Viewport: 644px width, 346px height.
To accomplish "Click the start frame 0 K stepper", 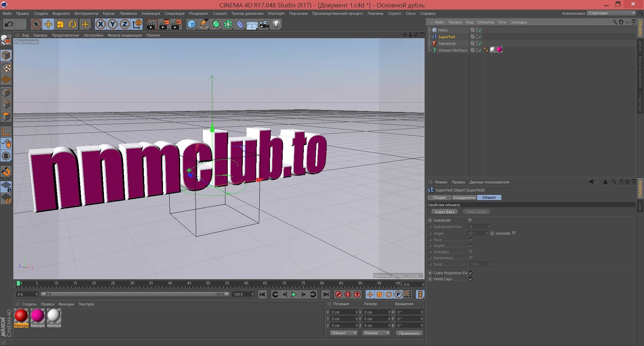I will (36, 294).
